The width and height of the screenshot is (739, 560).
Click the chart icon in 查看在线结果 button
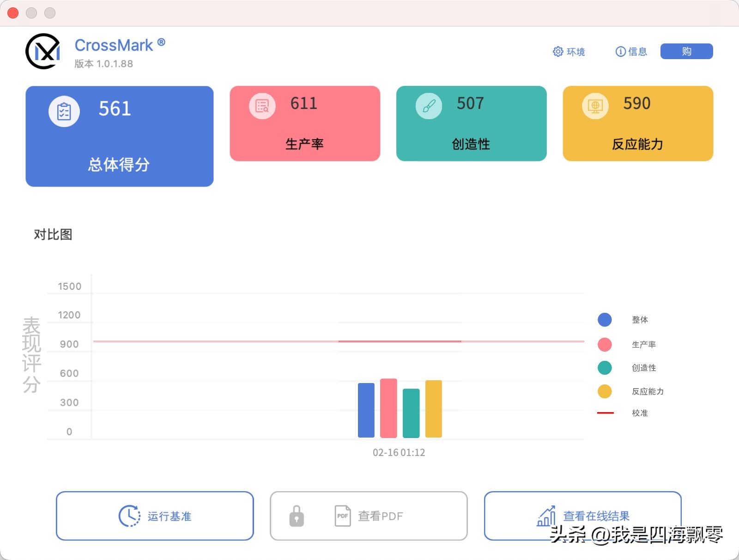547,516
